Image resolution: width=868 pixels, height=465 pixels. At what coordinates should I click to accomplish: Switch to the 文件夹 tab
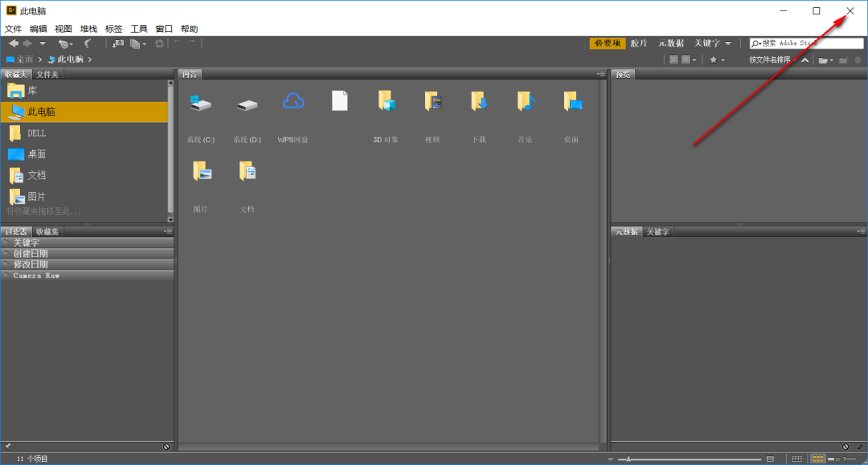click(46, 73)
